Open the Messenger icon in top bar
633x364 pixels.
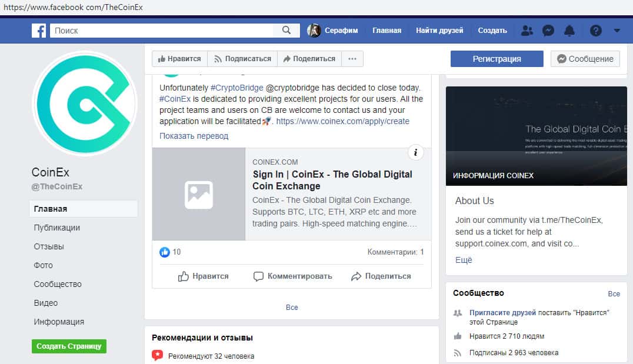point(548,30)
